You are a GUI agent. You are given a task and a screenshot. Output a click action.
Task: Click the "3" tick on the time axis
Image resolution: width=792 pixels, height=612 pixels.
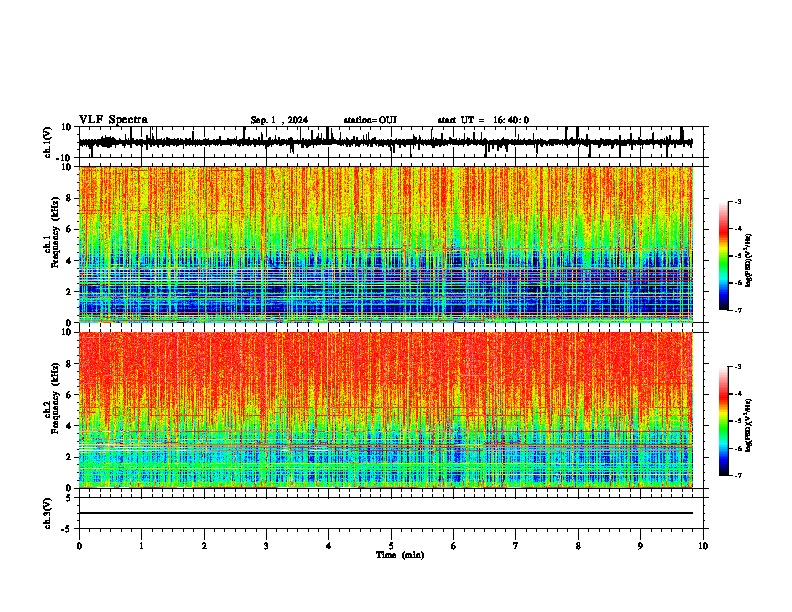[x=266, y=546]
